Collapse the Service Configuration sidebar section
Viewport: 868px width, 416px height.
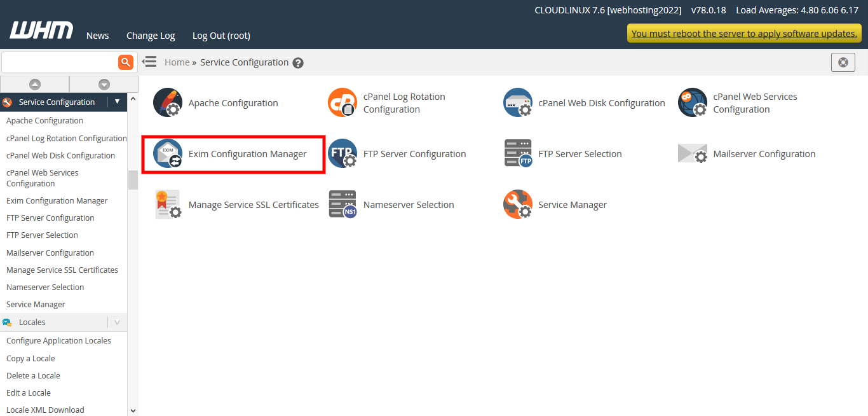pyautogui.click(x=117, y=102)
